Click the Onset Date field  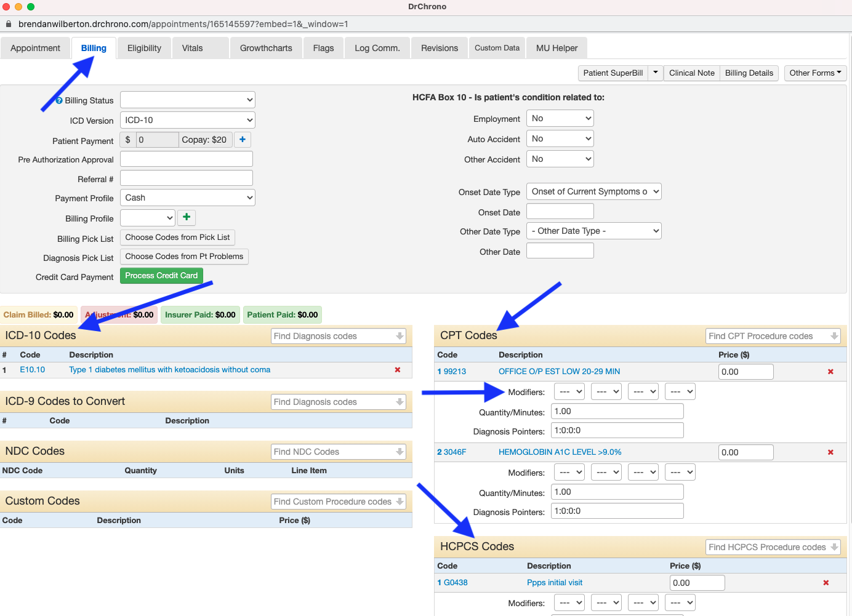tap(560, 211)
